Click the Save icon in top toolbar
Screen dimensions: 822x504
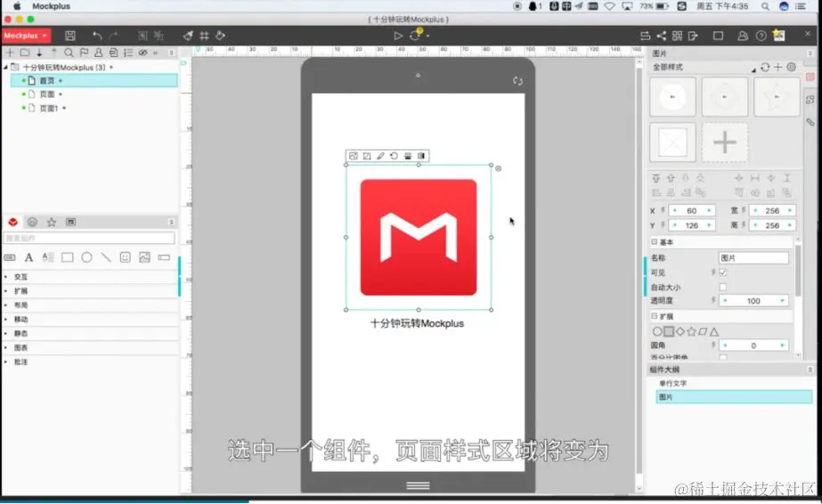pos(69,36)
